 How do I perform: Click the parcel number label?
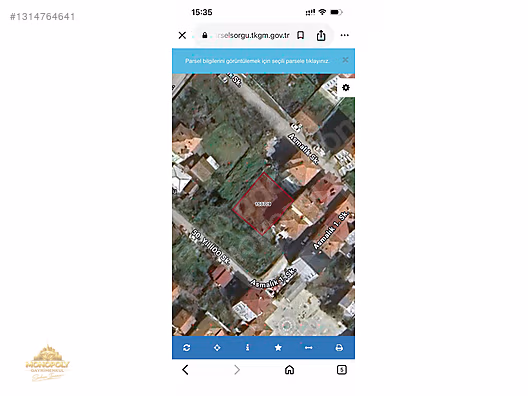263,204
